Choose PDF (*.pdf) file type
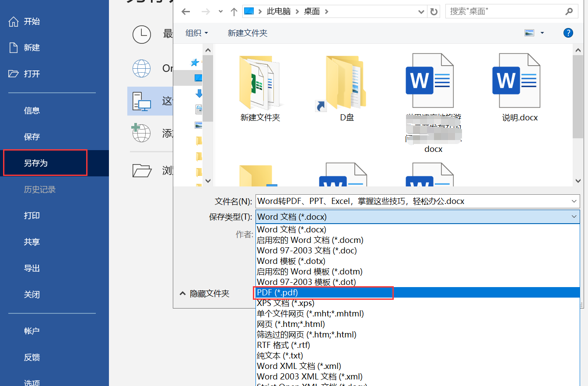588x386 pixels. (x=417, y=292)
